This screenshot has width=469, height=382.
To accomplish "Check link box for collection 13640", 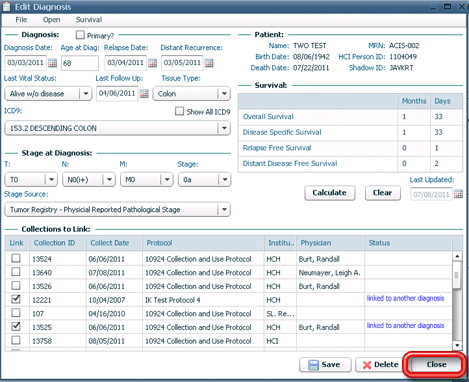I will (x=16, y=272).
